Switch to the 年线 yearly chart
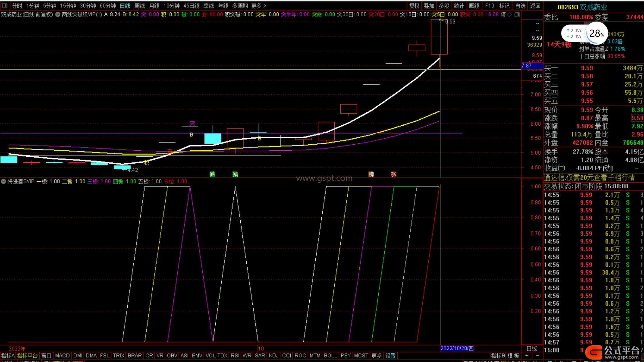Screen dimensions: 644x362 point(223,6)
